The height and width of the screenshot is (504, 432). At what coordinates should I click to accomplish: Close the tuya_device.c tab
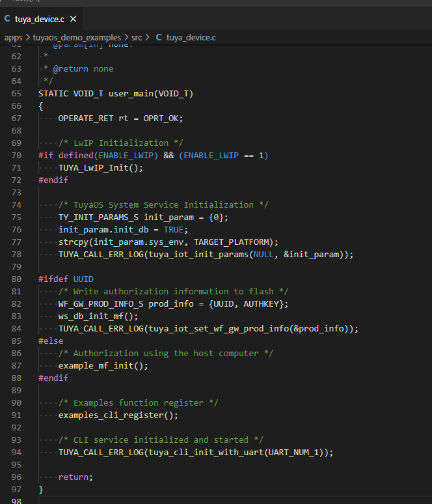74,20
